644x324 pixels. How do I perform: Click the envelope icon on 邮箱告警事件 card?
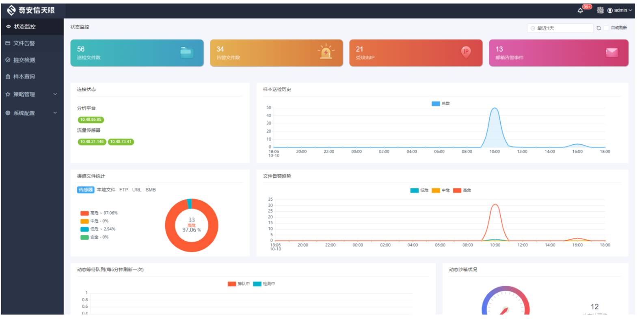click(x=612, y=52)
